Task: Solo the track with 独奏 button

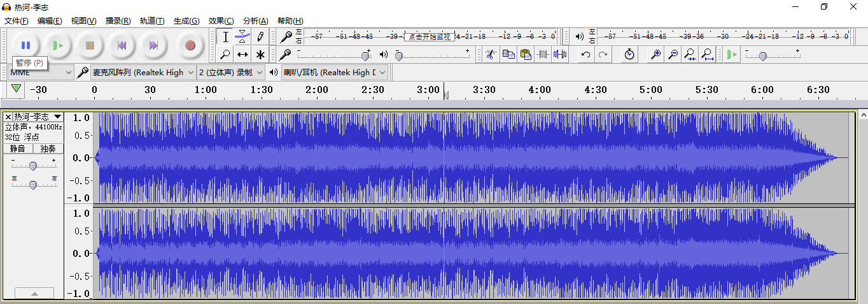Action: point(48,148)
